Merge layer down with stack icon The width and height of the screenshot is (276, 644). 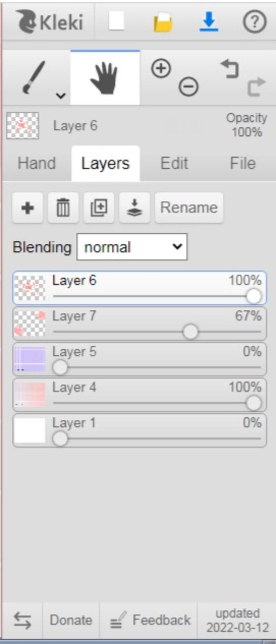pos(134,208)
